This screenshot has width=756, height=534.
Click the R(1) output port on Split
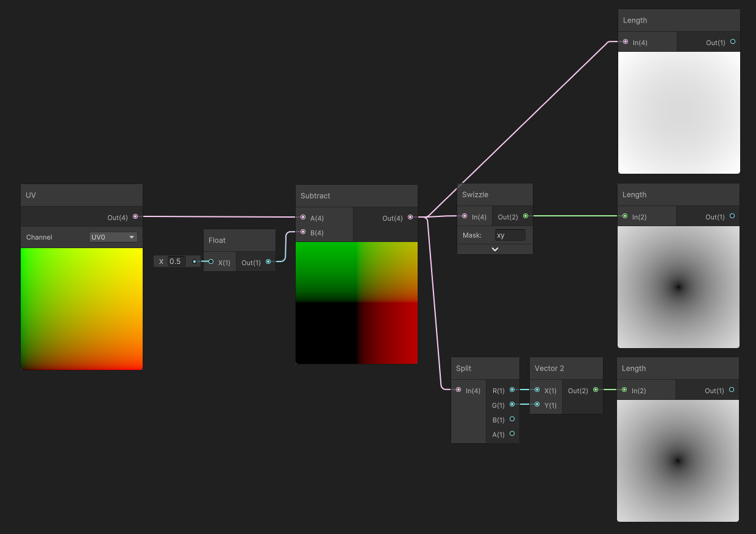[512, 390]
